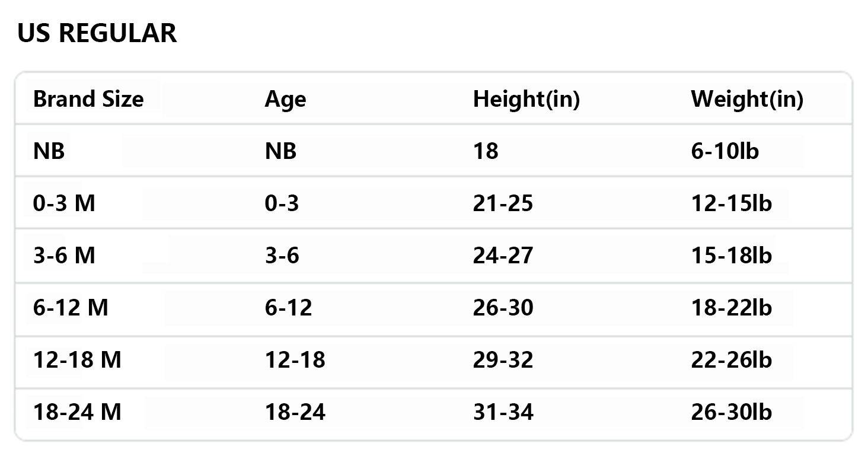Viewport: 868px width, 459px height.
Task: Select the Weight(in) column header
Action: [746, 99]
